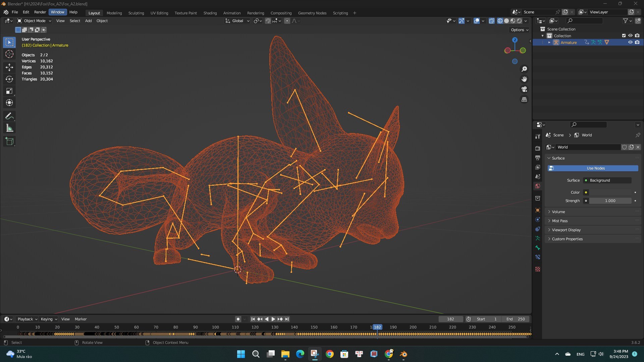Open the File menu
Screen dimensions: 644x362
15,12
